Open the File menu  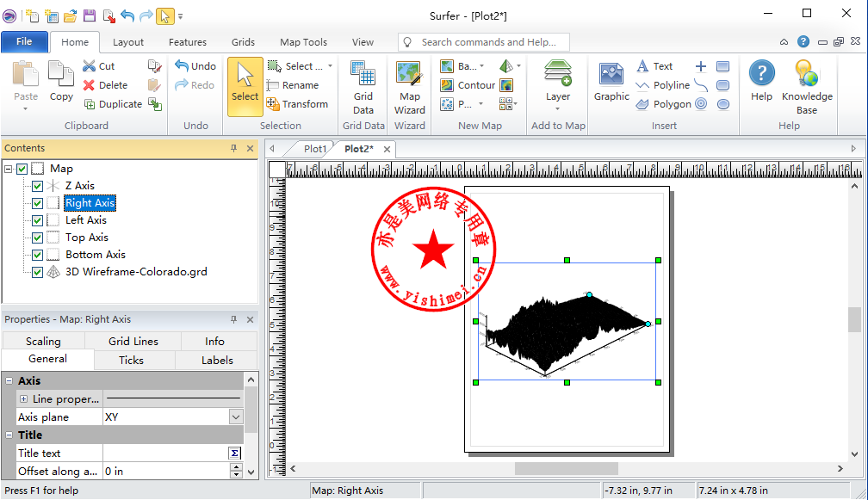(x=24, y=41)
